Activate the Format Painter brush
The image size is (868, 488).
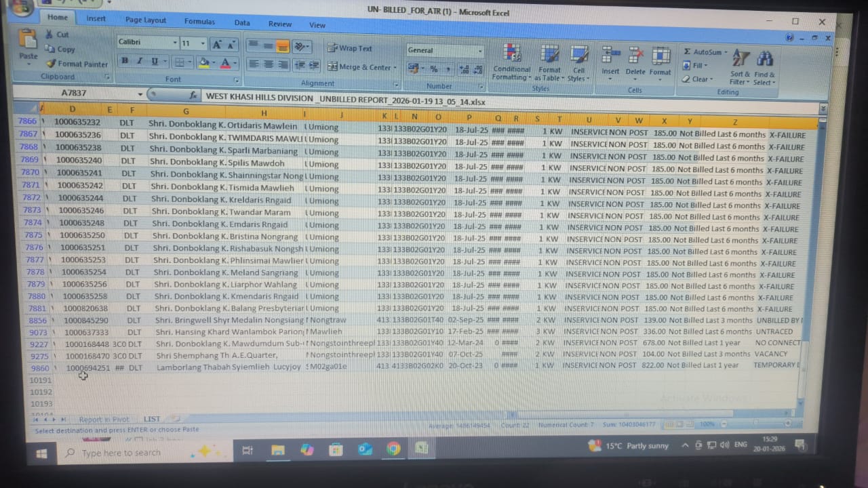(51, 64)
